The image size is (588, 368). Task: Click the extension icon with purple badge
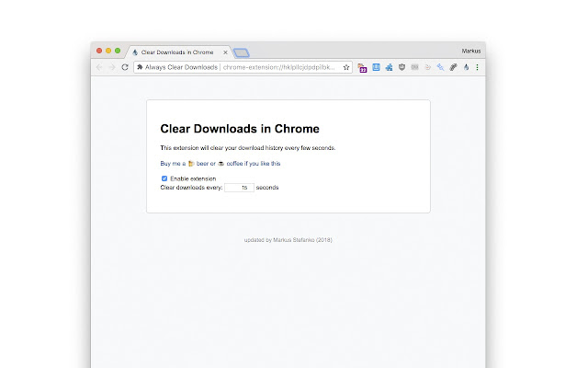(x=362, y=67)
